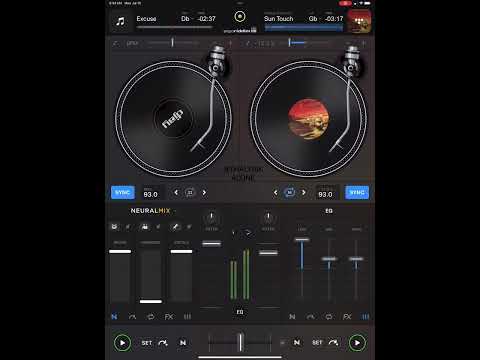Adjust the right deck low EQ slider

pos(302,240)
